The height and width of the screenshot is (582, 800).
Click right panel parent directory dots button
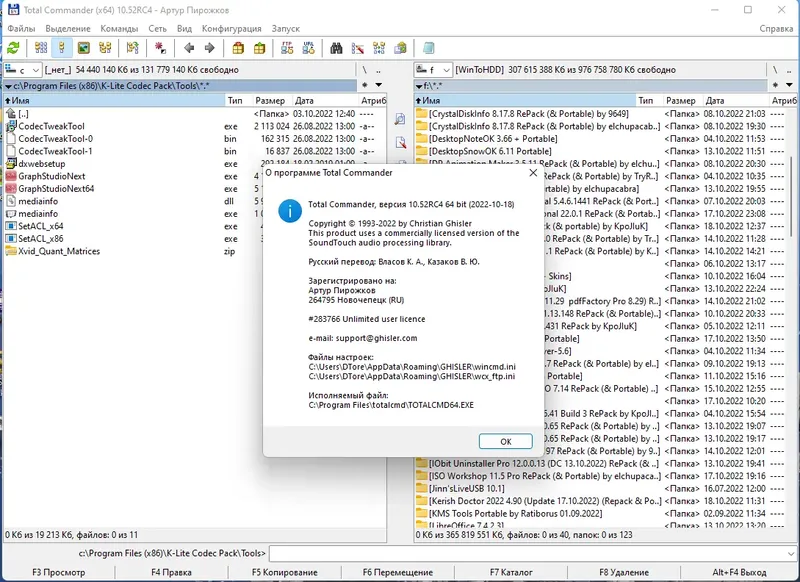[x=789, y=70]
